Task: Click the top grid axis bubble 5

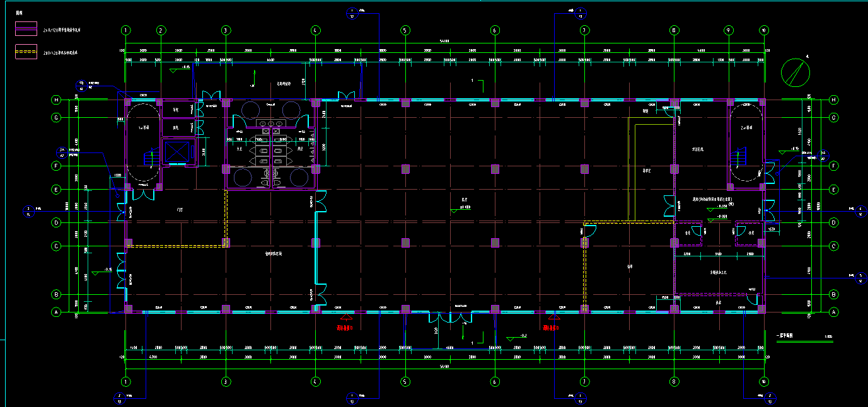Action: (x=405, y=30)
